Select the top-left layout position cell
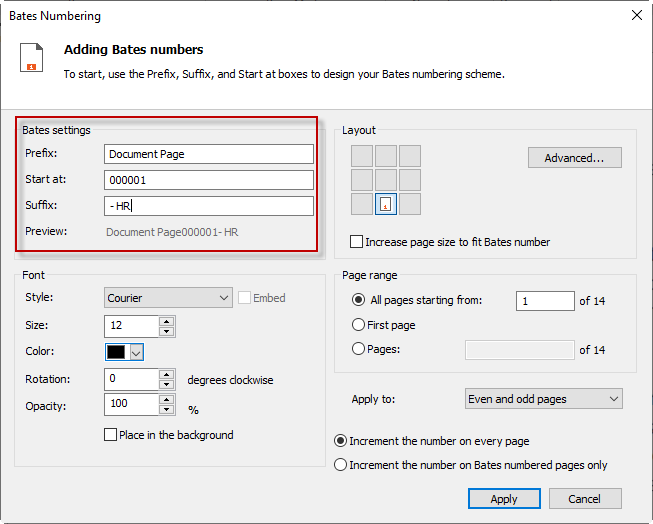 pyautogui.click(x=361, y=156)
